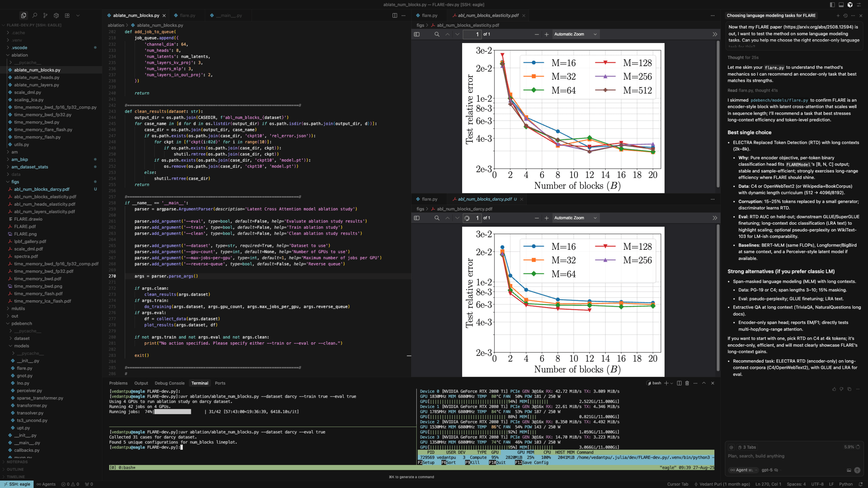Toggle sidebar in elasticity PDF viewer

click(x=417, y=34)
